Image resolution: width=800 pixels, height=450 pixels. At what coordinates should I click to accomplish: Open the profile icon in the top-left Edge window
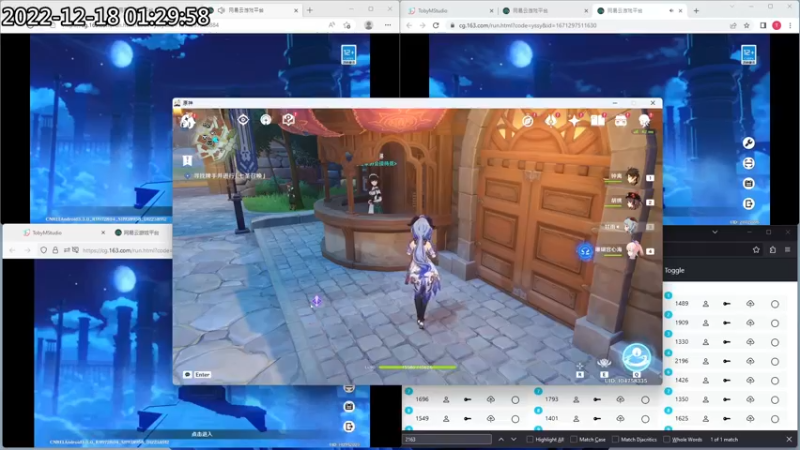368,25
